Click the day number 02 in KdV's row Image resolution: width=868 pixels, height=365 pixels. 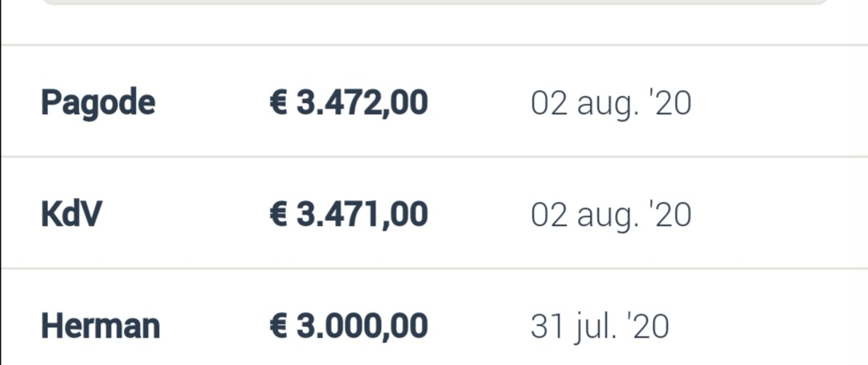coord(549,215)
